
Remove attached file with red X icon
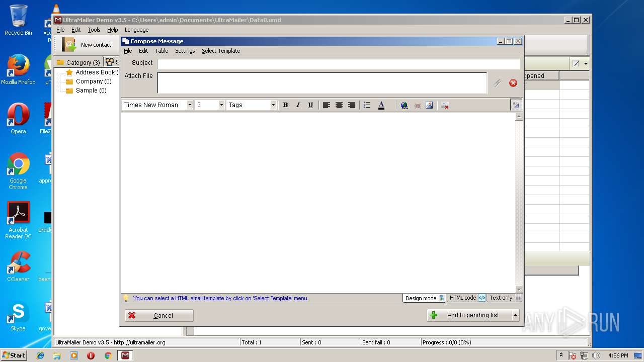513,83
